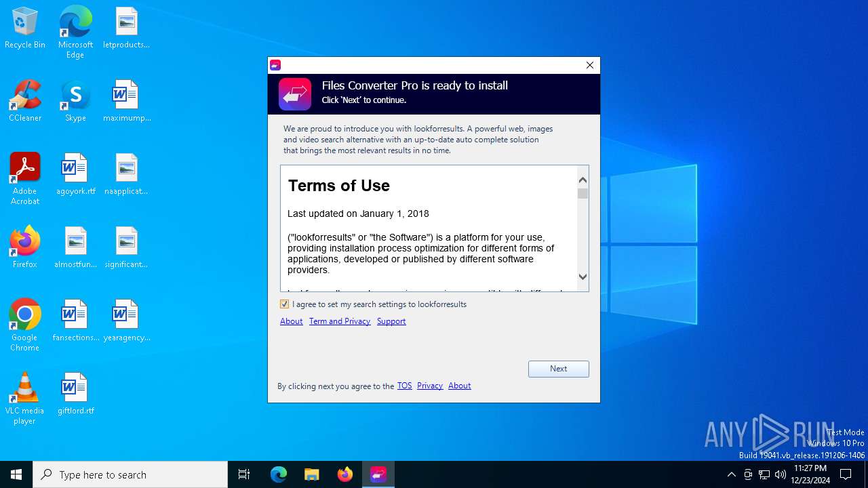This screenshot has width=868, height=488.
Task: Open Skype desktop shortcut
Action: point(75,102)
